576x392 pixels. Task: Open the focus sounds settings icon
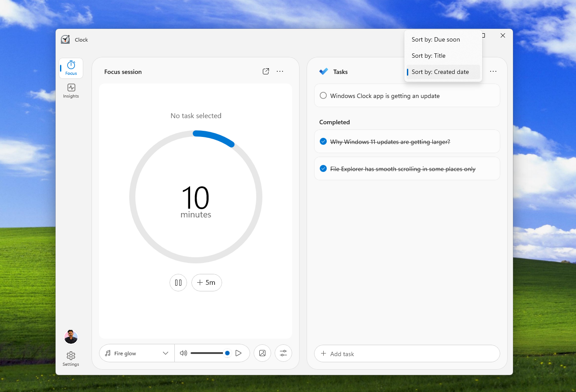click(x=283, y=353)
